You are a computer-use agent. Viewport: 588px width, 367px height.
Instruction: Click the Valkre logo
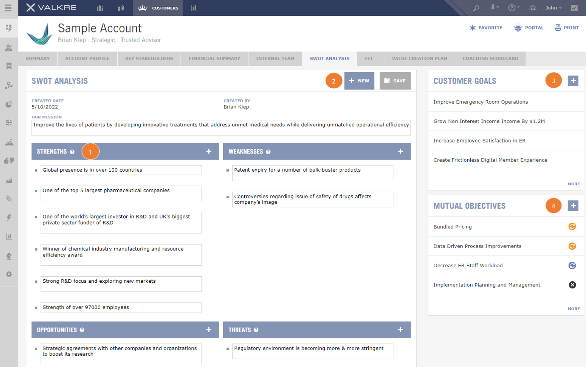pyautogui.click(x=51, y=8)
